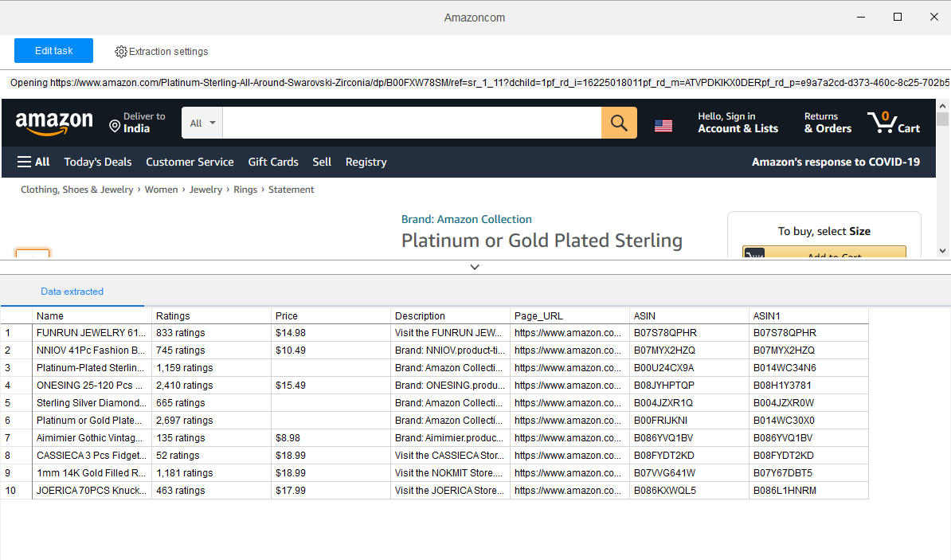Click the Sell nav link
951x560 pixels.
coord(322,162)
